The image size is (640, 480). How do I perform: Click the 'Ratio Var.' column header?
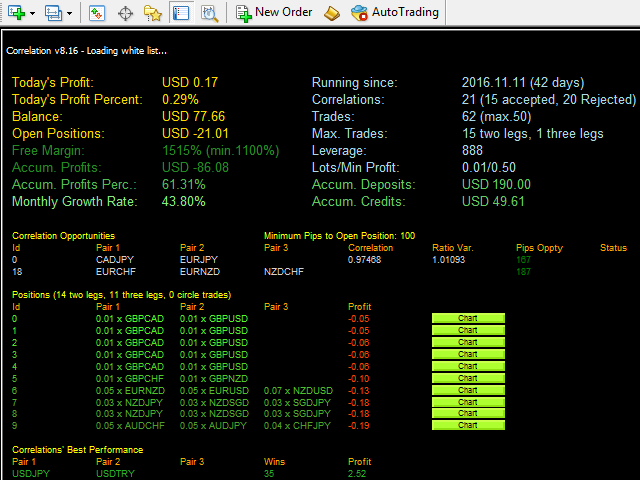pos(453,248)
